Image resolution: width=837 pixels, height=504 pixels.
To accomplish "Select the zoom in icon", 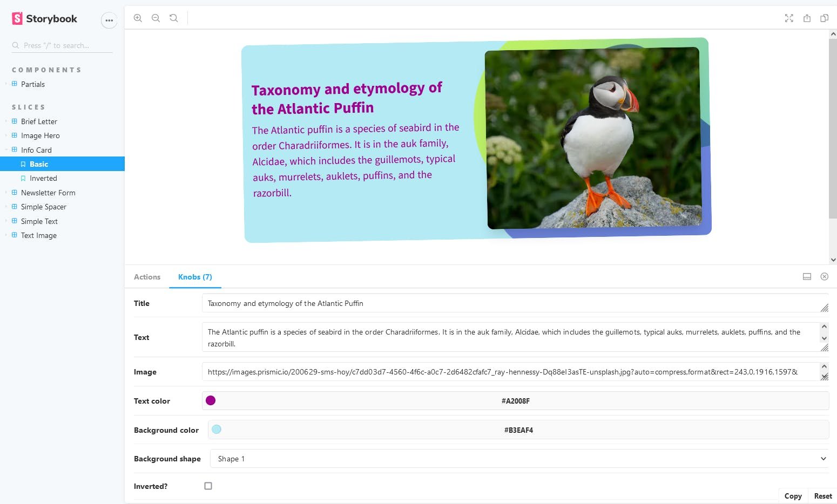I will (138, 18).
